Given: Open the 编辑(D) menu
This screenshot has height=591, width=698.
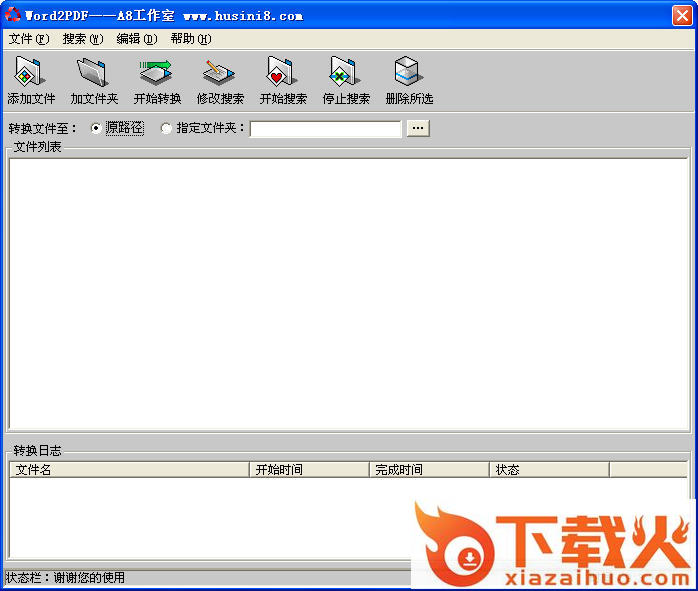Looking at the screenshot, I should tap(137, 39).
